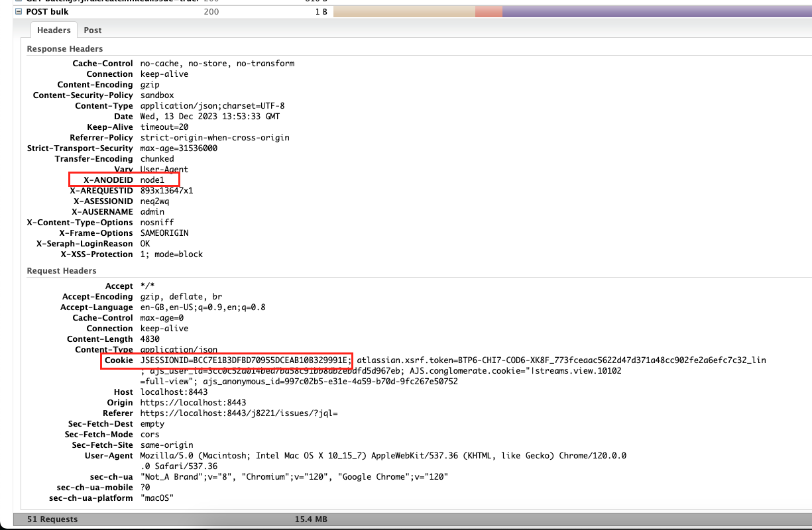Viewport: 812px width, 530px height.
Task: Select the 1; mode=block value
Action: point(172,254)
